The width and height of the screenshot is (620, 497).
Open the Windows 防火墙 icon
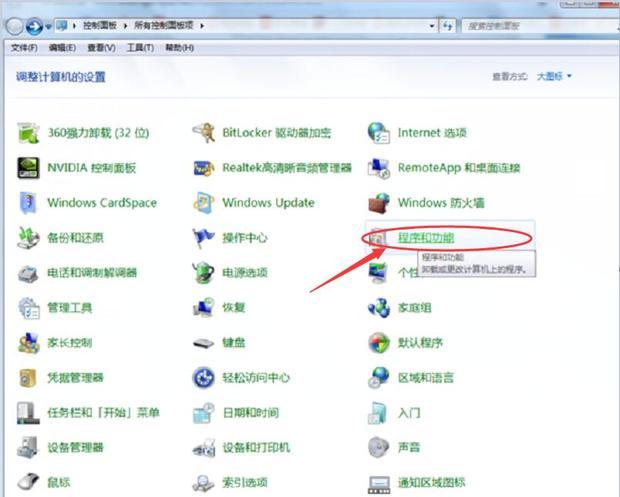coord(379,203)
